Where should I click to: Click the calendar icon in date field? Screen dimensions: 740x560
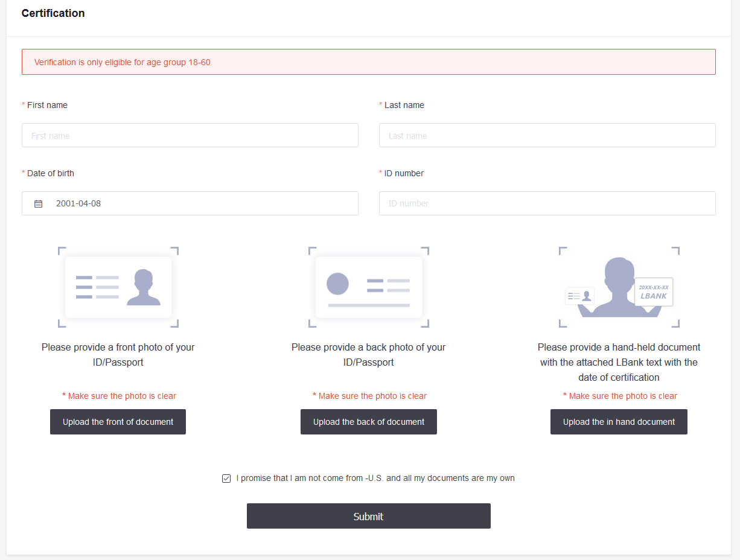coord(39,204)
